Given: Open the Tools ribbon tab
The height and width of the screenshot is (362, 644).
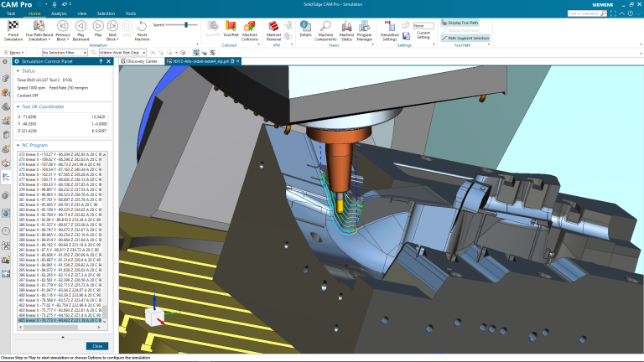Looking at the screenshot, I should point(131,13).
